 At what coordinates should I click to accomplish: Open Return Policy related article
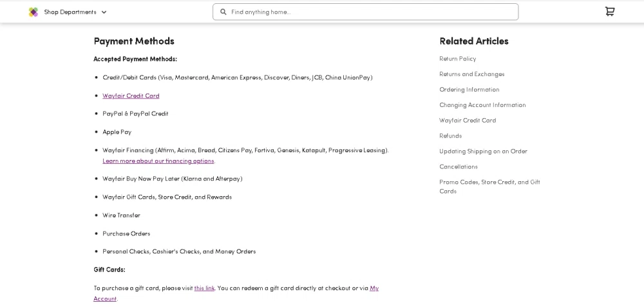[x=457, y=59]
